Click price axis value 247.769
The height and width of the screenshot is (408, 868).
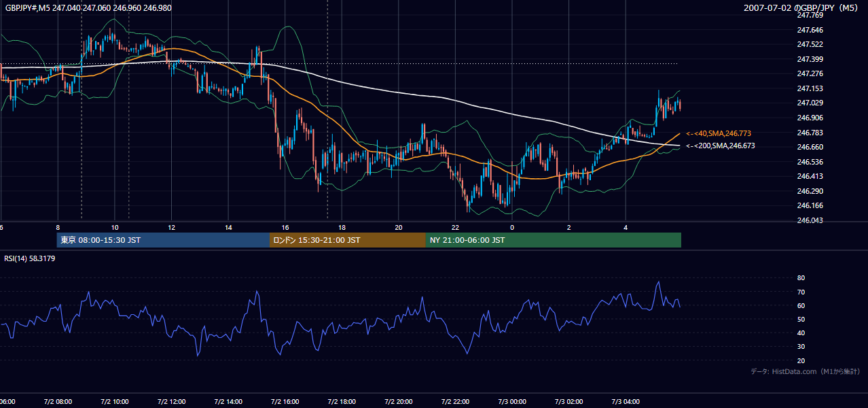(x=810, y=15)
